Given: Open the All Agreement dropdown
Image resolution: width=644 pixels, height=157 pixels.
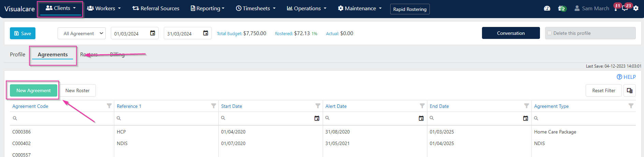Looking at the screenshot, I should (82, 33).
